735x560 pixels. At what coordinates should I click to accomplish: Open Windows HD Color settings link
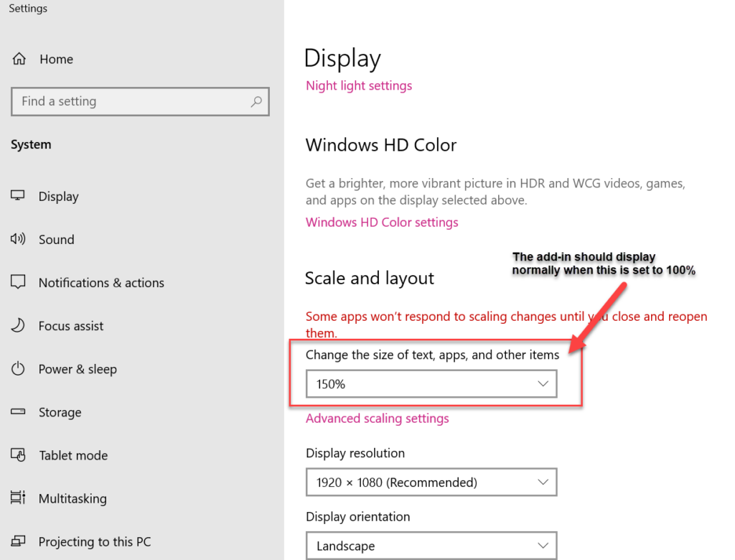382,222
